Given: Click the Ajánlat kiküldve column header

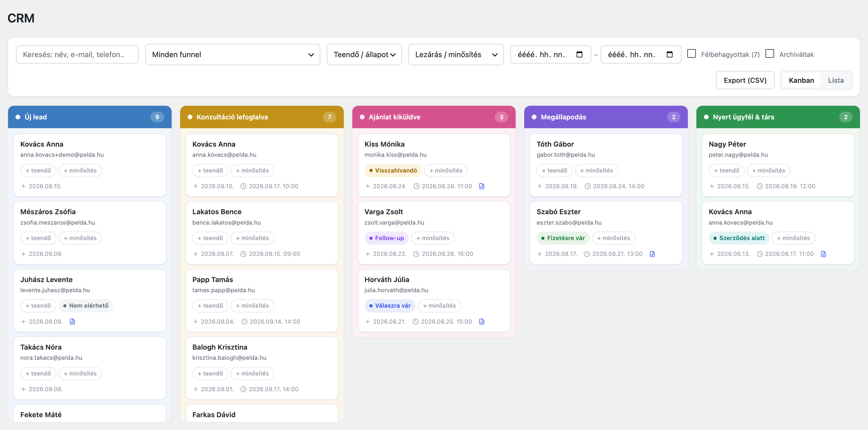Looking at the screenshot, I should coord(434,117).
